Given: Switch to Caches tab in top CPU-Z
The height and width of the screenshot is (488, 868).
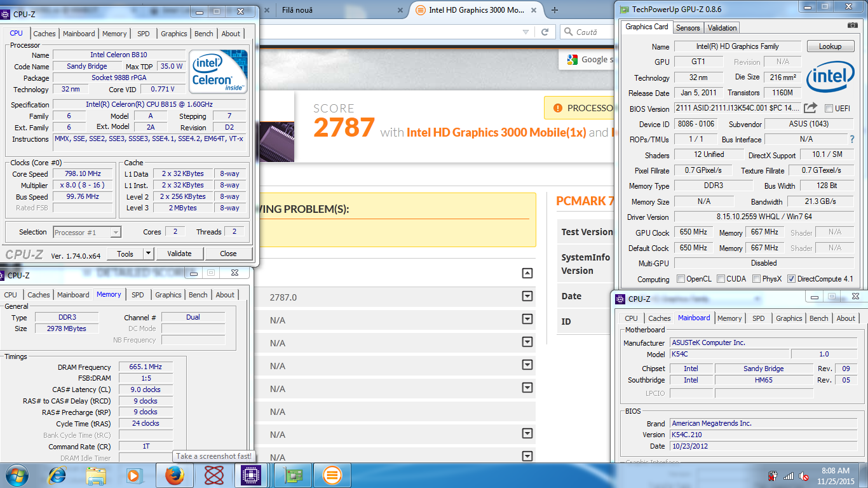Looking at the screenshot, I should click(44, 34).
